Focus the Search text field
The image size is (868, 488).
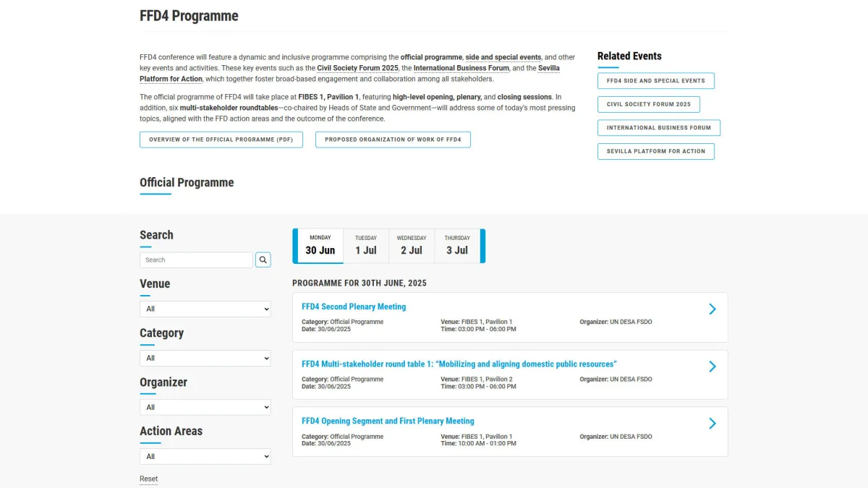click(x=196, y=260)
